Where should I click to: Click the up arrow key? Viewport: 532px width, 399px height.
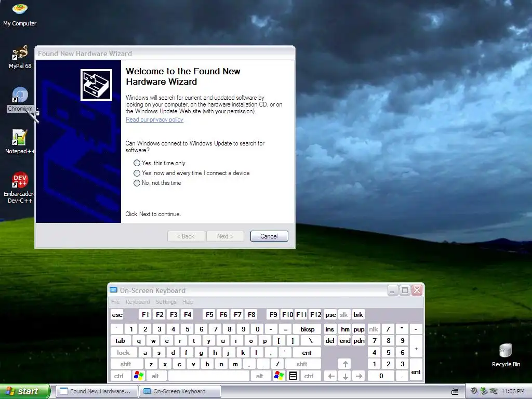(x=345, y=364)
